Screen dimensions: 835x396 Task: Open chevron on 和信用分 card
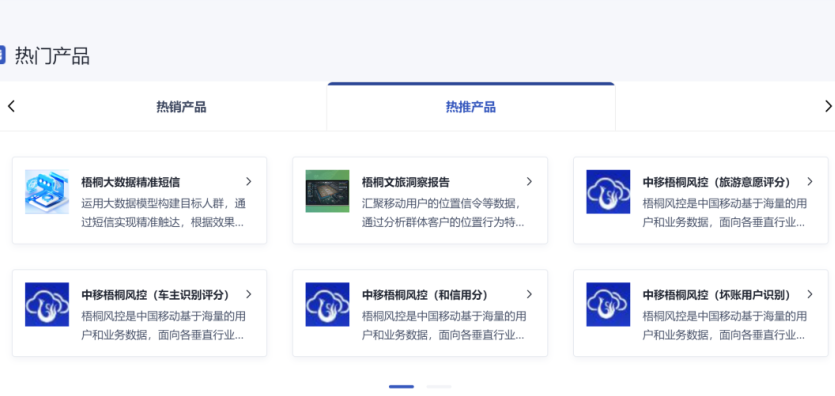[529, 294]
